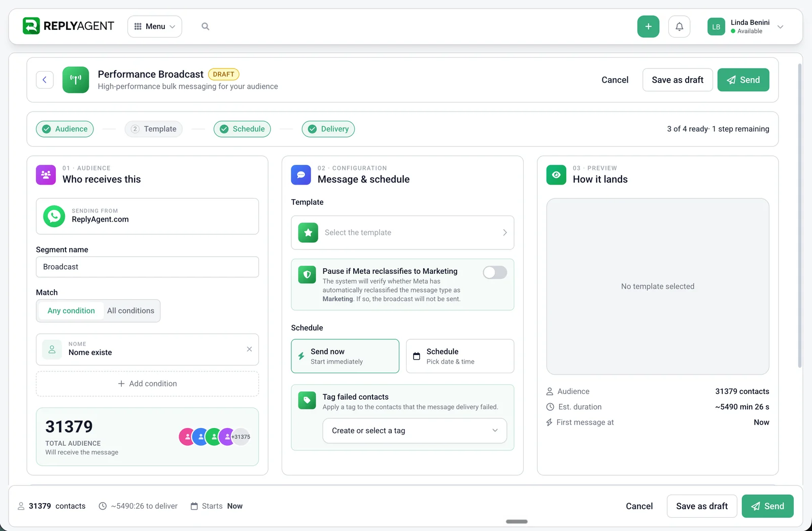This screenshot has height=531, width=812.
Task: Click Cancel in the header
Action: coord(615,80)
